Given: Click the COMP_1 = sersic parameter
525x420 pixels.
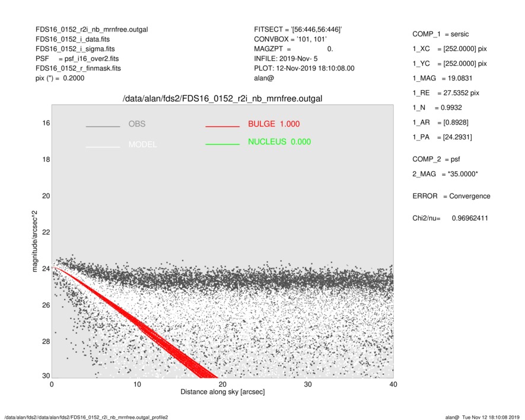Looking at the screenshot, I should pos(440,34).
